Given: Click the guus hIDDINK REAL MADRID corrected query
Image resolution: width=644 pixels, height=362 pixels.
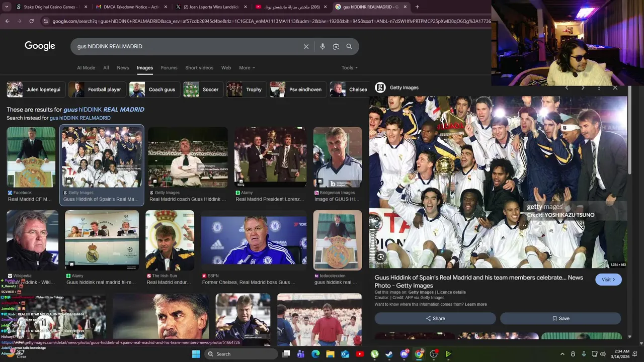Looking at the screenshot, I should click(104, 109).
